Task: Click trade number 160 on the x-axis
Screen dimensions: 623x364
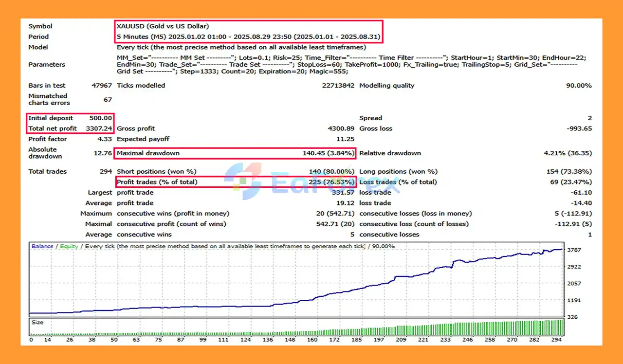Action: coord(312,340)
